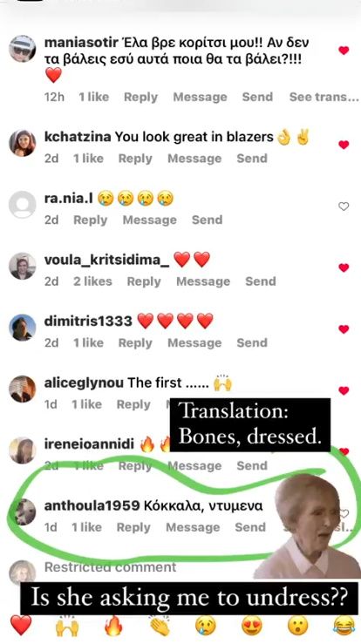
Task: Unlike kchatzina's comment heart
Action: 344,145
